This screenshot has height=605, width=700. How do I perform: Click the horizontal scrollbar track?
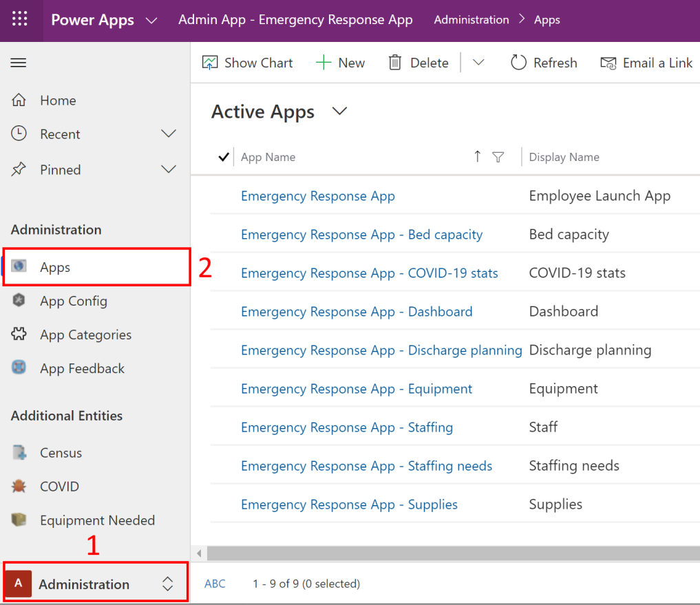pyautogui.click(x=453, y=553)
